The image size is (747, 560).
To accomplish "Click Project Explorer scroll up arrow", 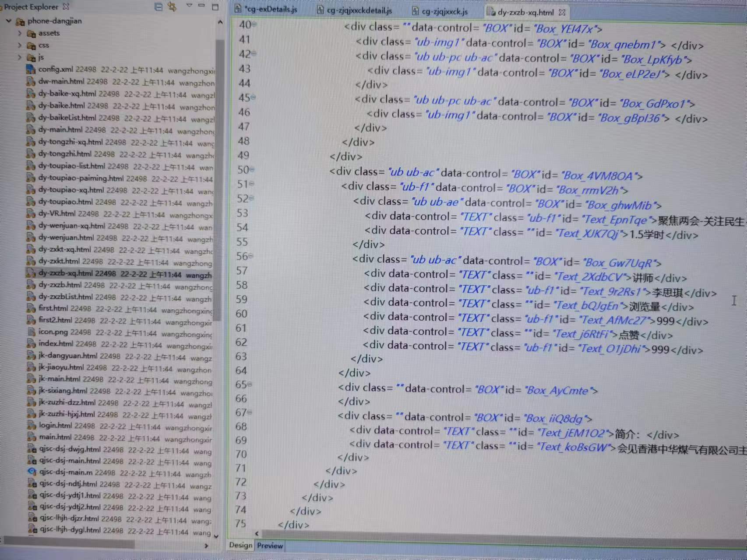I will (x=220, y=22).
